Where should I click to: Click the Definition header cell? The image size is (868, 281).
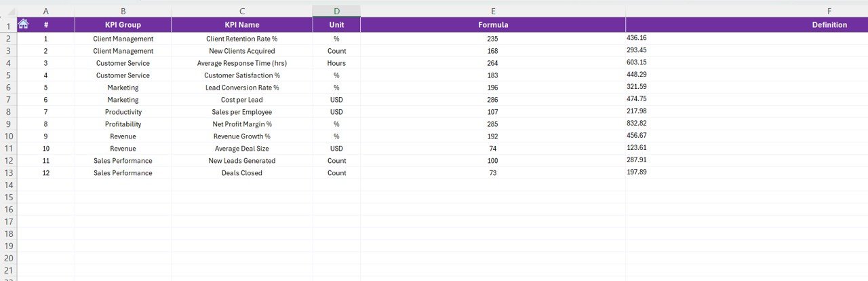coord(829,25)
